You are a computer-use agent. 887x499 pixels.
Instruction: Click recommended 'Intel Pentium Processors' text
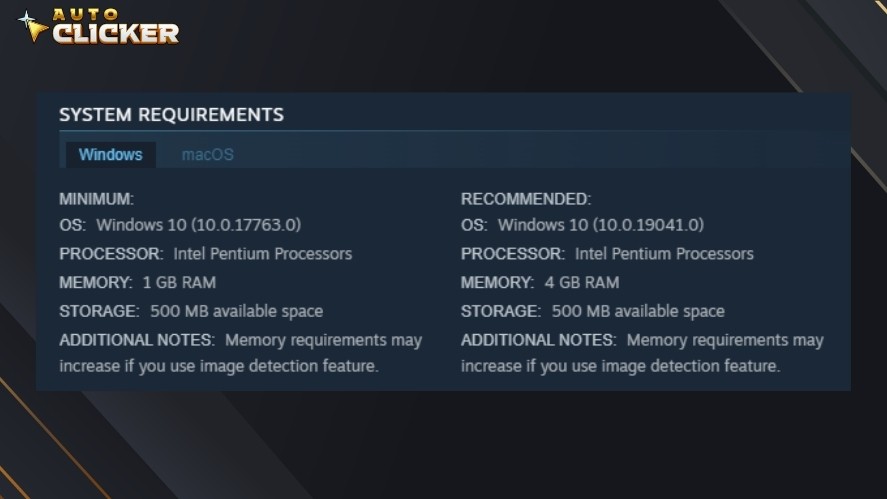pos(664,254)
